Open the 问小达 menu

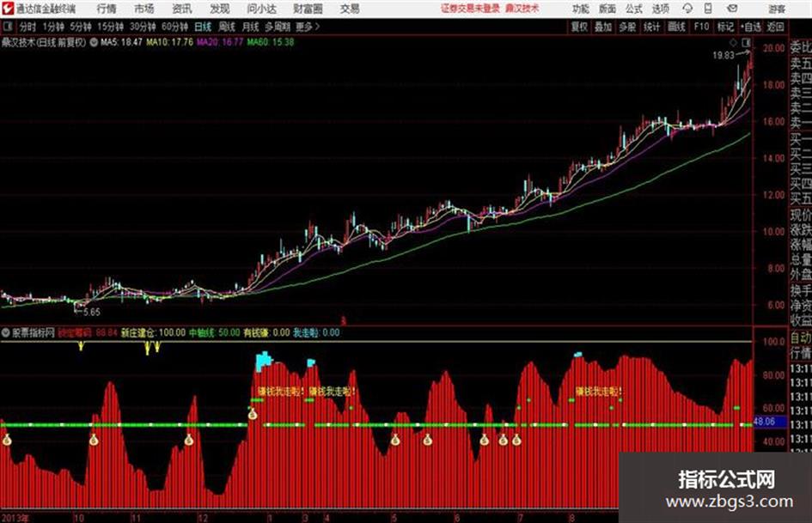coord(261,9)
